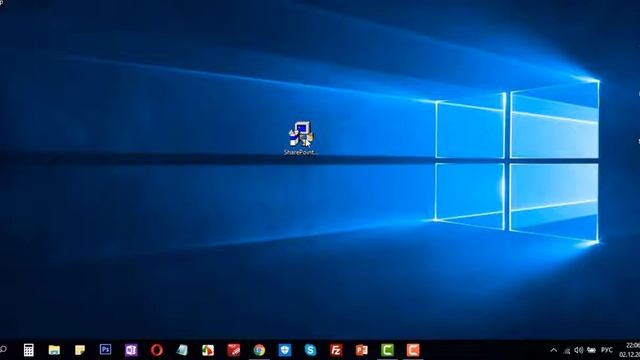640x360 pixels.
Task: Select the SharePoint installer desktop icon
Action: click(301, 138)
